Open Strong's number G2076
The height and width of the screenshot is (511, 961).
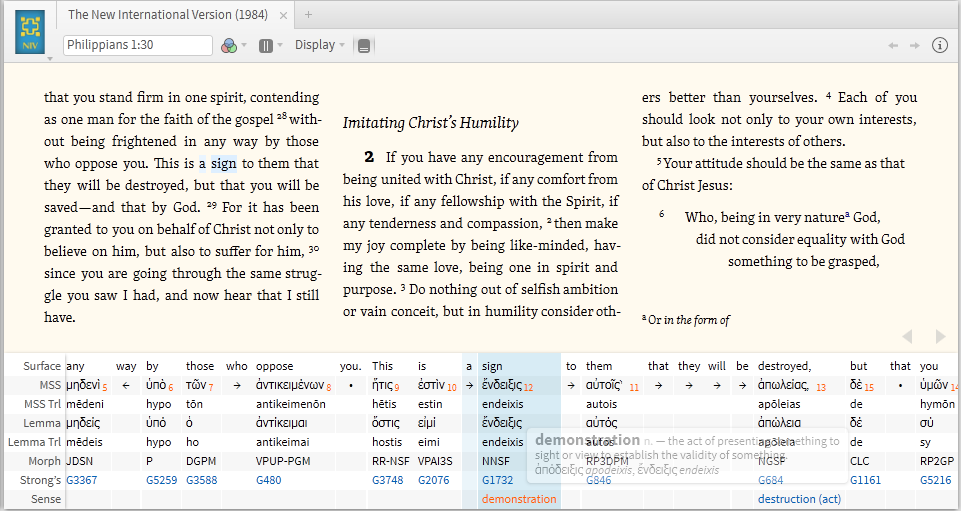434,480
